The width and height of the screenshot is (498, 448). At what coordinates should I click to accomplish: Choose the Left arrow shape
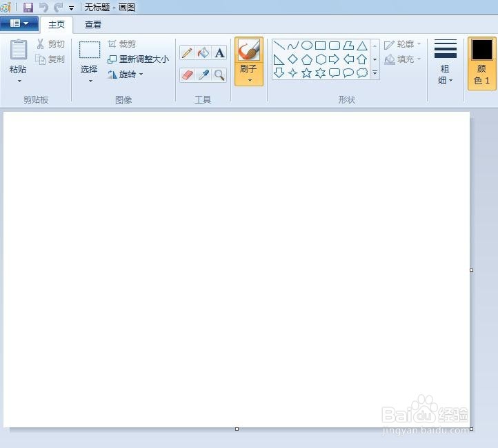348,59
